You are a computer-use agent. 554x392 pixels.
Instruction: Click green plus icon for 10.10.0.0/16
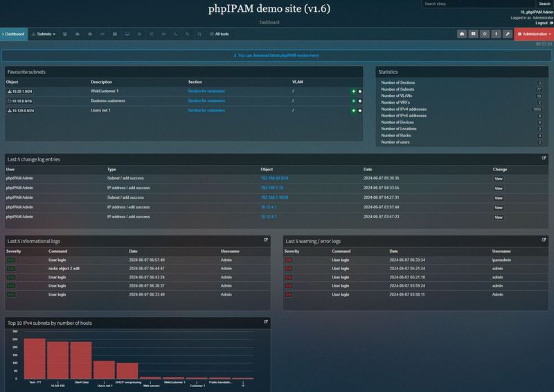pos(353,101)
